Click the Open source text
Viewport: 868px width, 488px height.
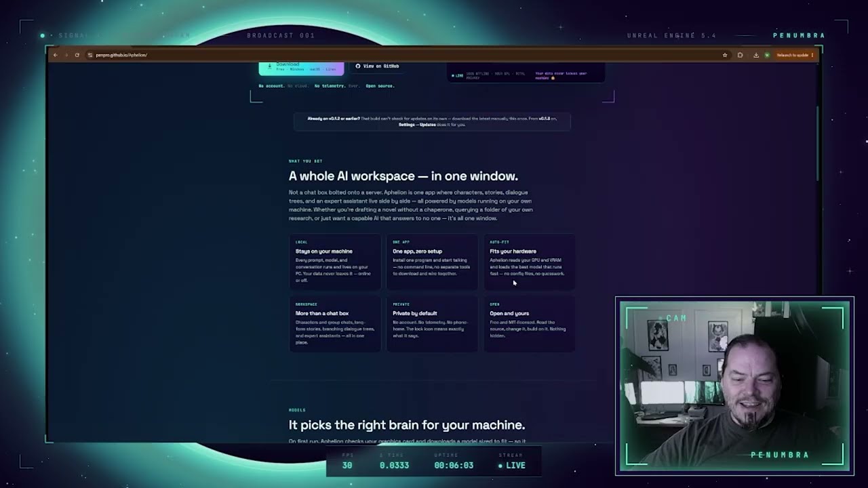[380, 86]
